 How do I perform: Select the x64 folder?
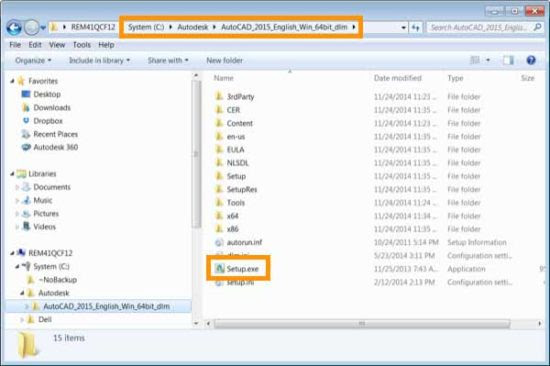coord(233,216)
